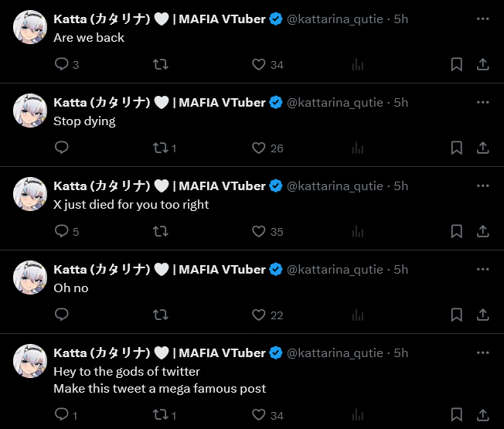
Task: View analytics for the "Stop dying" tweet
Action: [x=358, y=148]
